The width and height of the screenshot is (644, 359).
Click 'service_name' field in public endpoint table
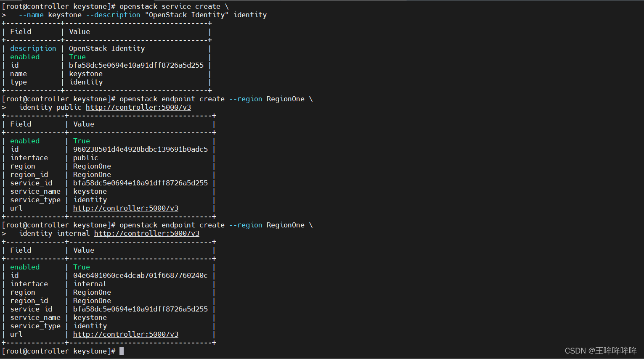click(35, 191)
